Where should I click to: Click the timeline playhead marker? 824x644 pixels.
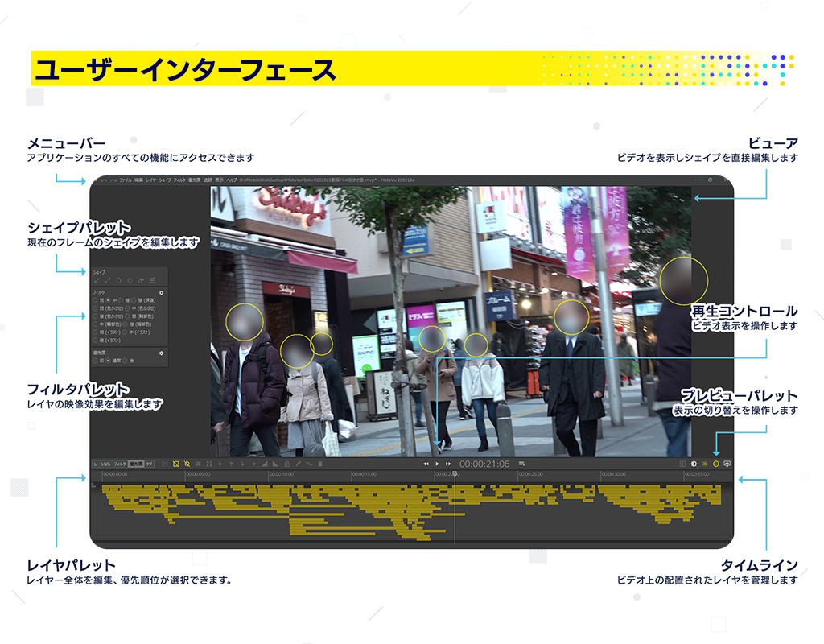pyautogui.click(x=455, y=474)
